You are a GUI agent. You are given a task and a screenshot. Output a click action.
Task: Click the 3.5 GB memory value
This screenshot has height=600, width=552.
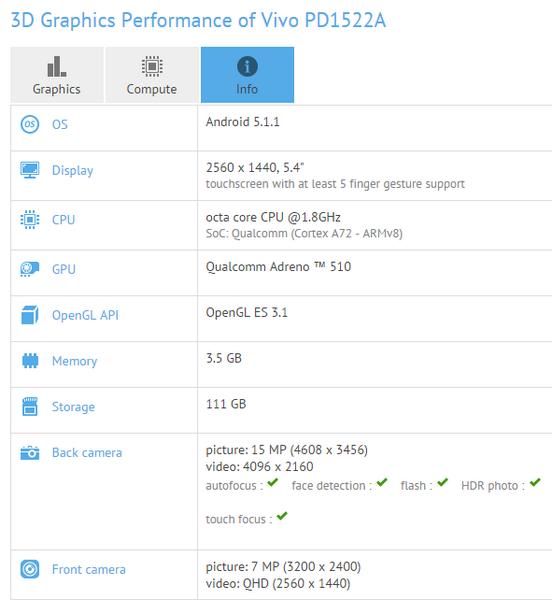[224, 358]
